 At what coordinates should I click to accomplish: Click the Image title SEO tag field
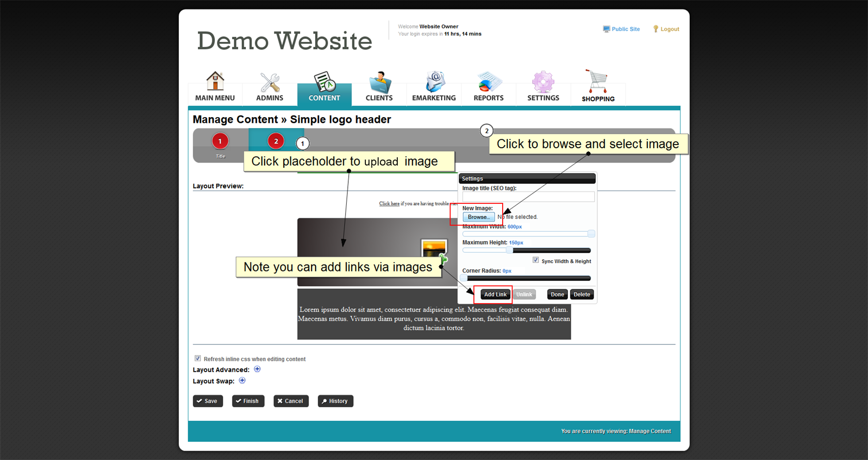tap(528, 197)
